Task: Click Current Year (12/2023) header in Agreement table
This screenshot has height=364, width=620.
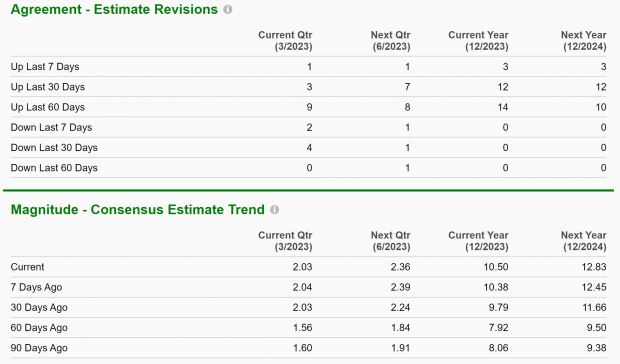Action: (x=478, y=41)
